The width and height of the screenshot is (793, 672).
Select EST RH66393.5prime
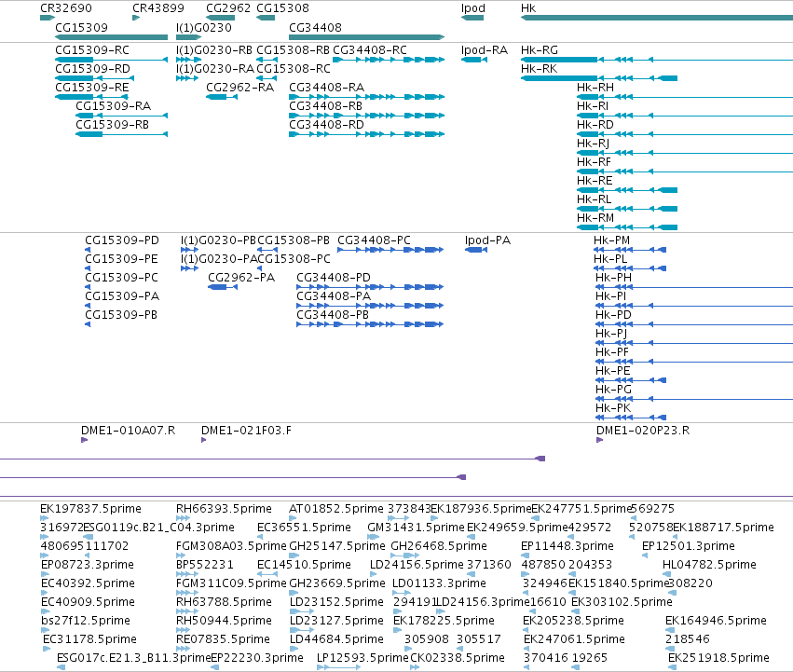(224, 509)
